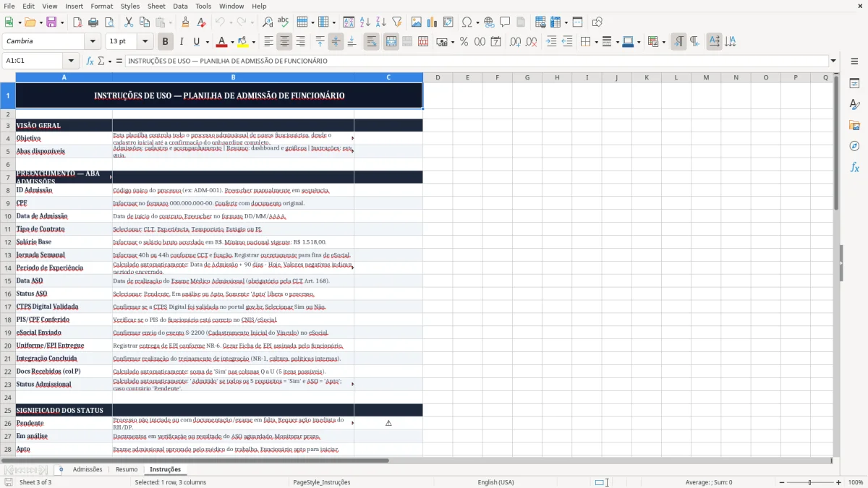Click the Copy icon

tap(143, 22)
